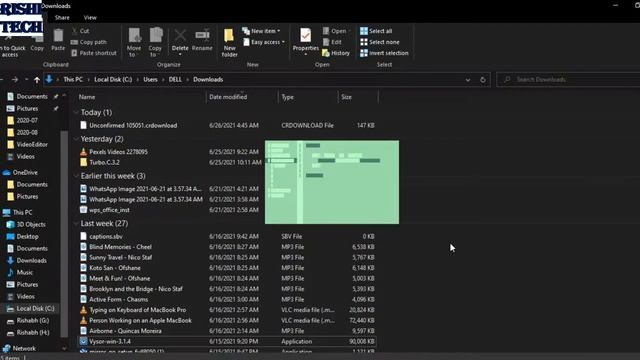Click This PC in address breadcrumb
This screenshot has width=640, height=360.
click(x=73, y=80)
